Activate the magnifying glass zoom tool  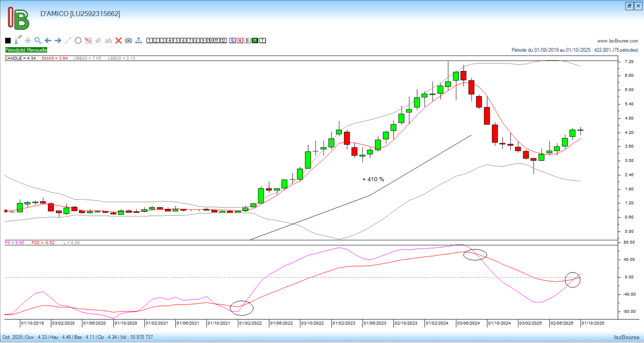click(38, 41)
